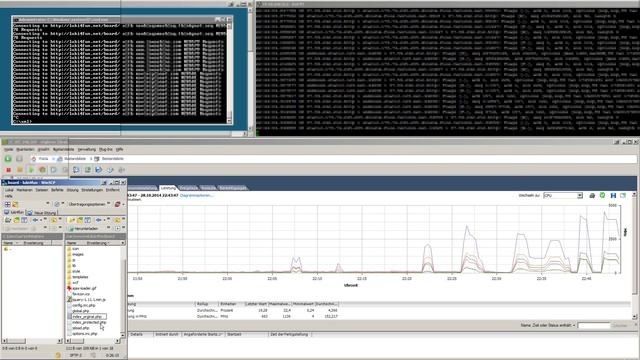
Task: Select the templates folder in WinSCP remote panel
Action: point(80,277)
